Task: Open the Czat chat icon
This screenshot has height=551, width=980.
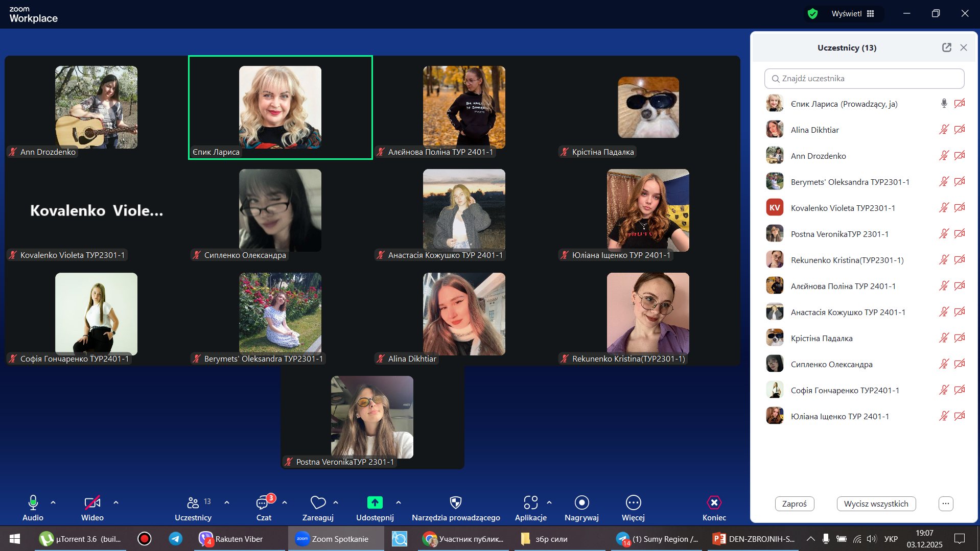Action: tap(263, 503)
